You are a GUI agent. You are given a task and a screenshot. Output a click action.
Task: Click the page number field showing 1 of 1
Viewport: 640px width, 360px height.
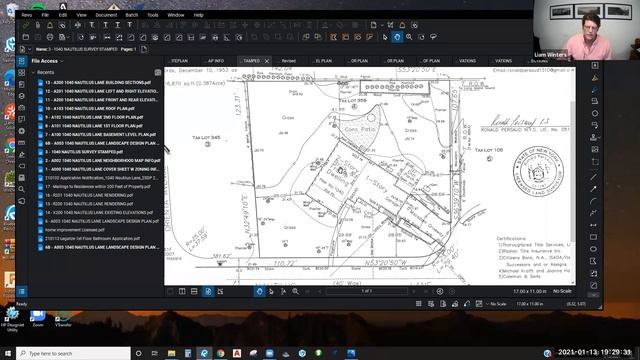click(x=367, y=291)
